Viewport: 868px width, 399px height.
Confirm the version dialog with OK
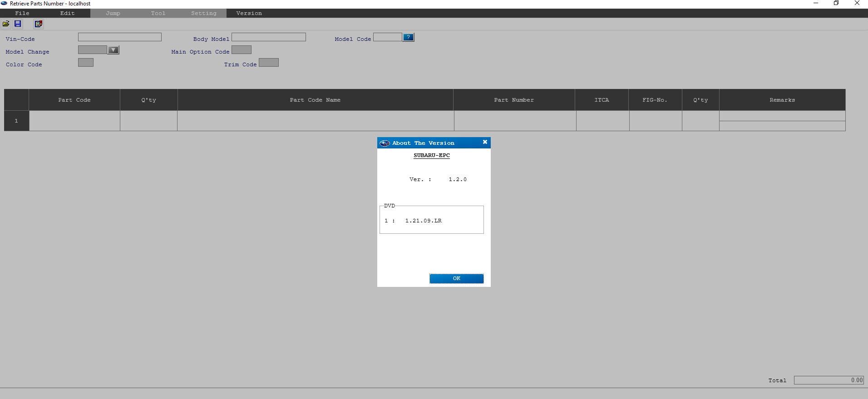coord(457,278)
